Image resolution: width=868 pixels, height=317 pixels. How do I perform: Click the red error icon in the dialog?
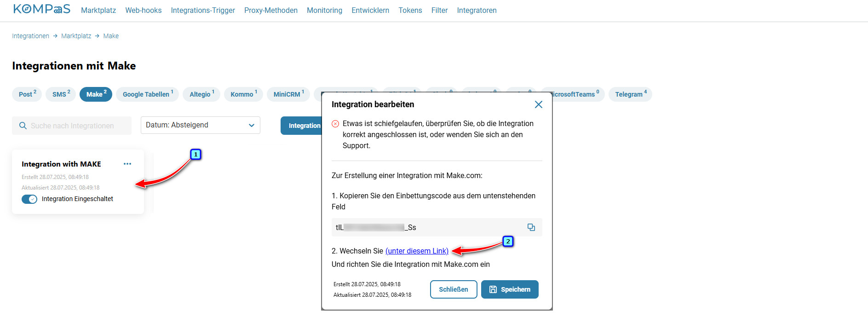[x=335, y=124]
